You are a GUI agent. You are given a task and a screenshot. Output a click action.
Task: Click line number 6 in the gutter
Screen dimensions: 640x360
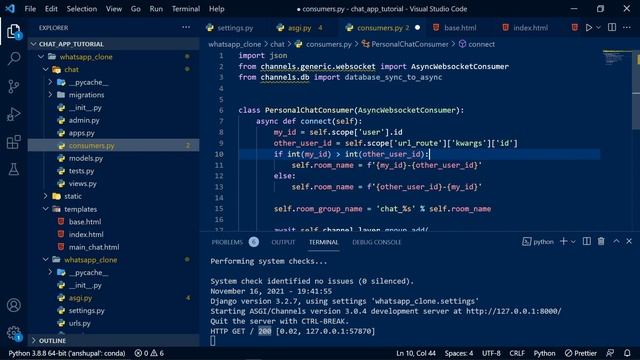(x=221, y=110)
